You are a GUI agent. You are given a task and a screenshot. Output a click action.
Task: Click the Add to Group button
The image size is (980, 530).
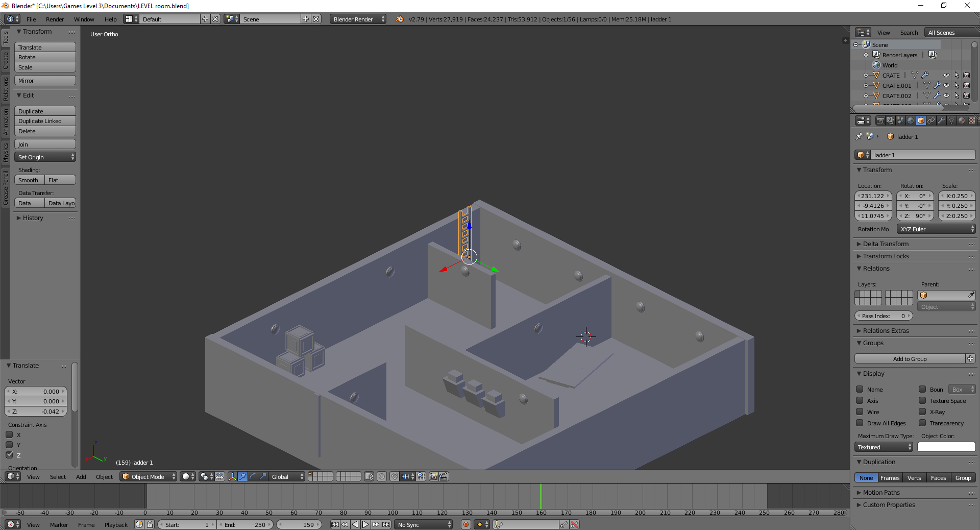pos(910,359)
